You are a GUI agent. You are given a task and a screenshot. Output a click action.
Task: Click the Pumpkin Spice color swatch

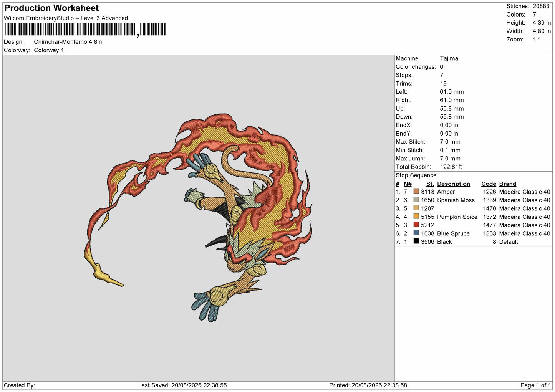click(x=416, y=217)
